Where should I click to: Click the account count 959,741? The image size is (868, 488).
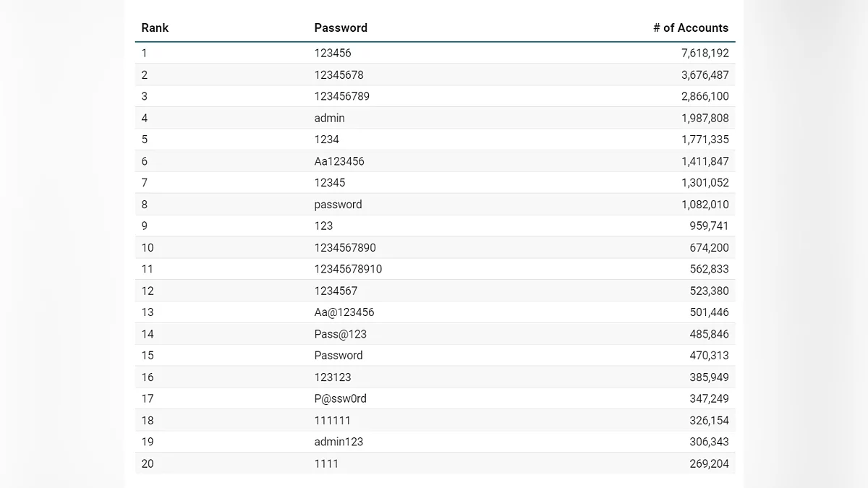coord(709,226)
